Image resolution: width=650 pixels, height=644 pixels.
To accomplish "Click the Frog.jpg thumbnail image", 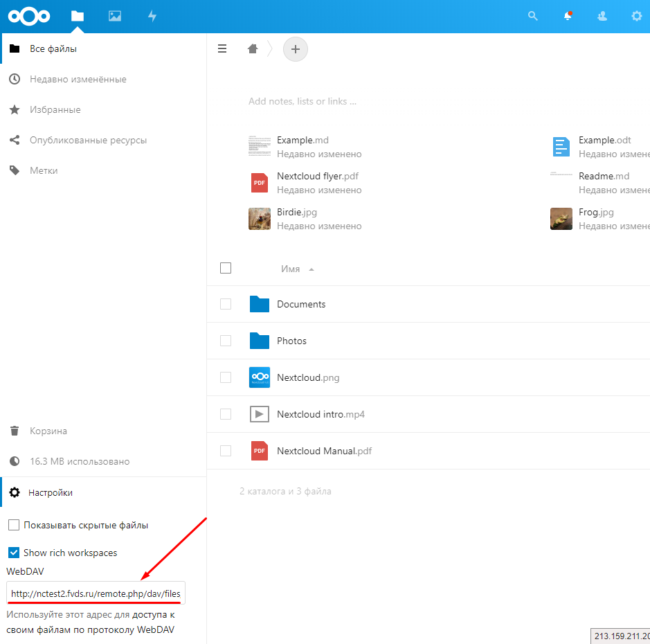I will pyautogui.click(x=561, y=219).
